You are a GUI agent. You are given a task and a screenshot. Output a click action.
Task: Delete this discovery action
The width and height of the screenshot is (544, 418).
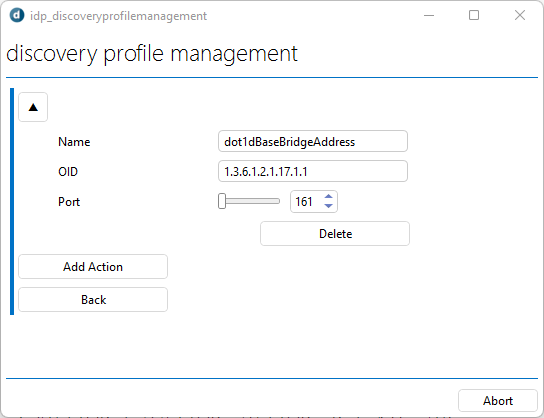coord(335,233)
